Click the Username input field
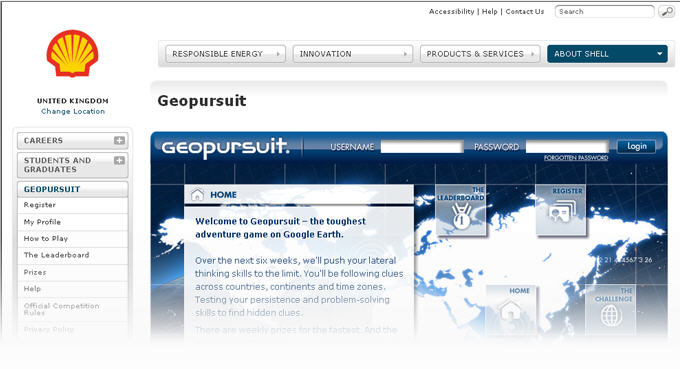 (x=422, y=147)
